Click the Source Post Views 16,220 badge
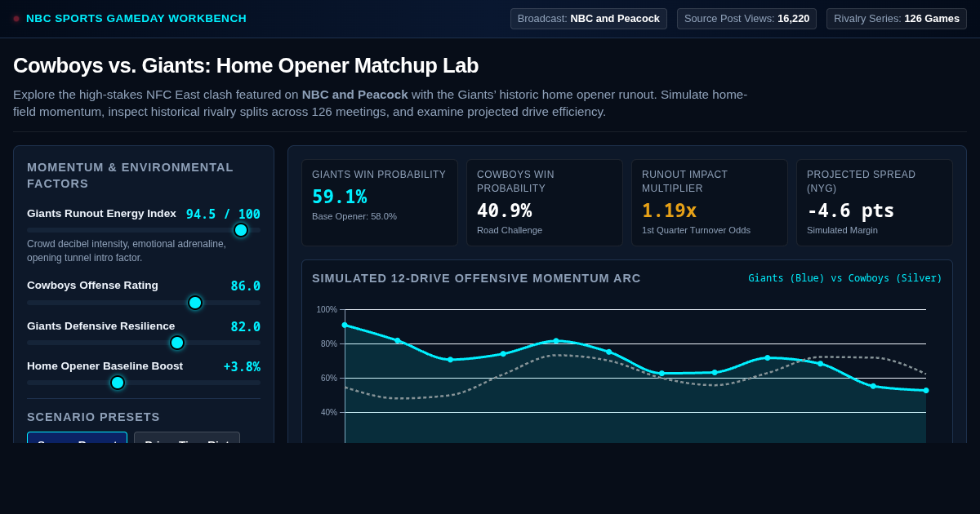980x514 pixels. pos(746,19)
